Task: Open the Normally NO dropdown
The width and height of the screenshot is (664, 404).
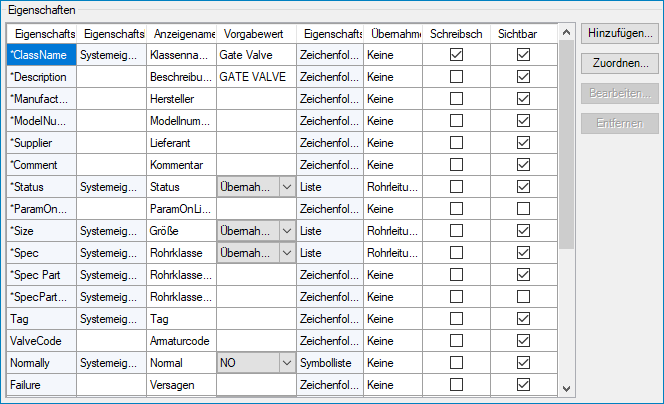Action: click(x=286, y=362)
